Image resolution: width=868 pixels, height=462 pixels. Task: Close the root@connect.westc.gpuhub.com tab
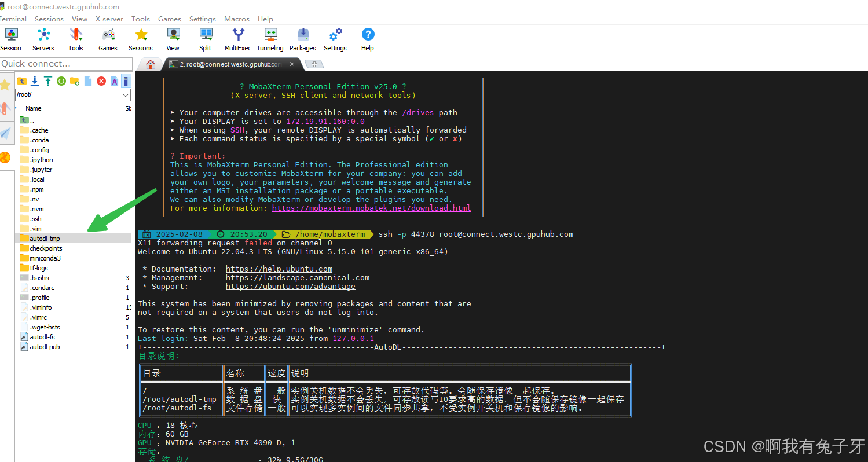click(292, 64)
